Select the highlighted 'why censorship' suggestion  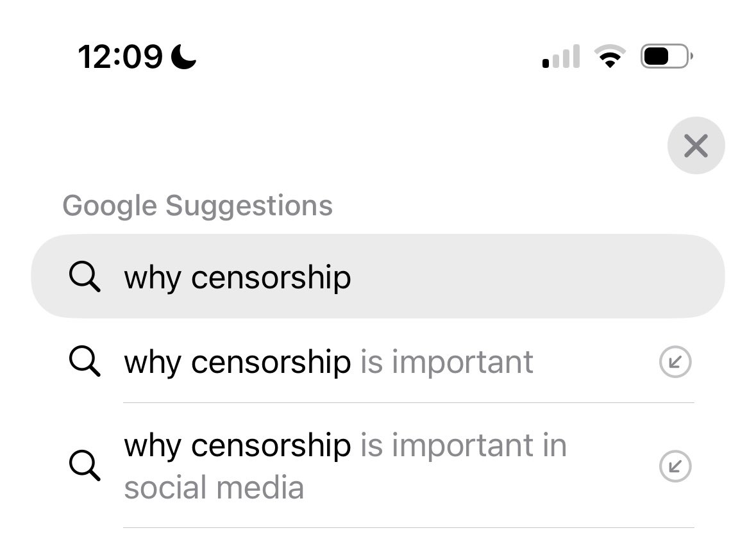coord(237,277)
